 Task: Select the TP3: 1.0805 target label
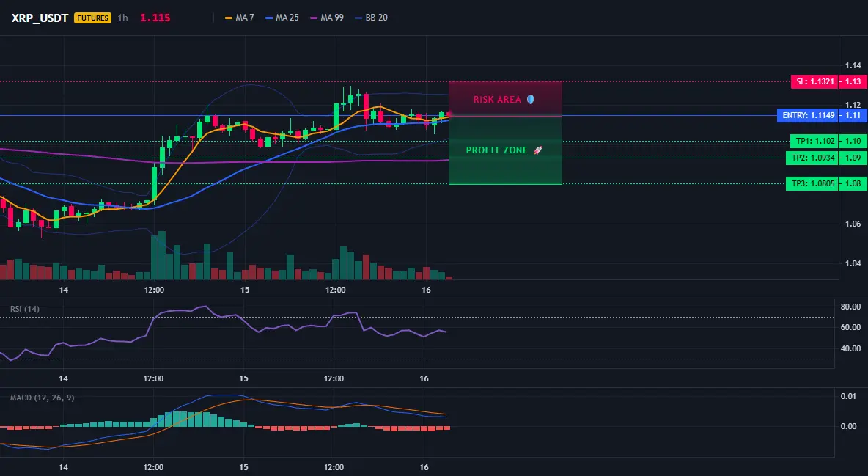(x=812, y=183)
